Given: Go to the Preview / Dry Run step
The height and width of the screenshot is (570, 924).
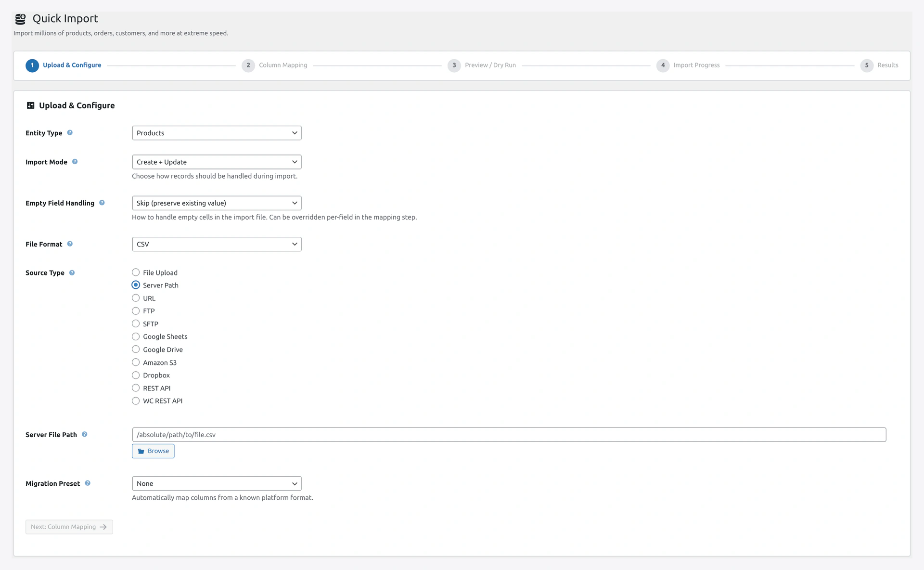Looking at the screenshot, I should [x=490, y=65].
